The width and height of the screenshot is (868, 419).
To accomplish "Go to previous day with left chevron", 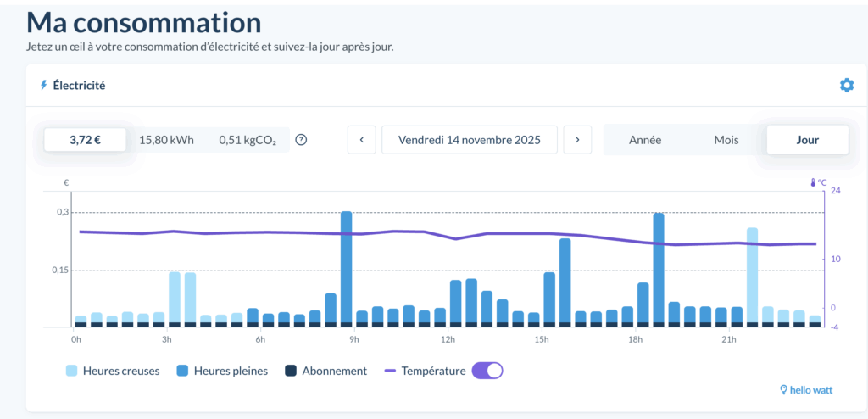I will 362,140.
